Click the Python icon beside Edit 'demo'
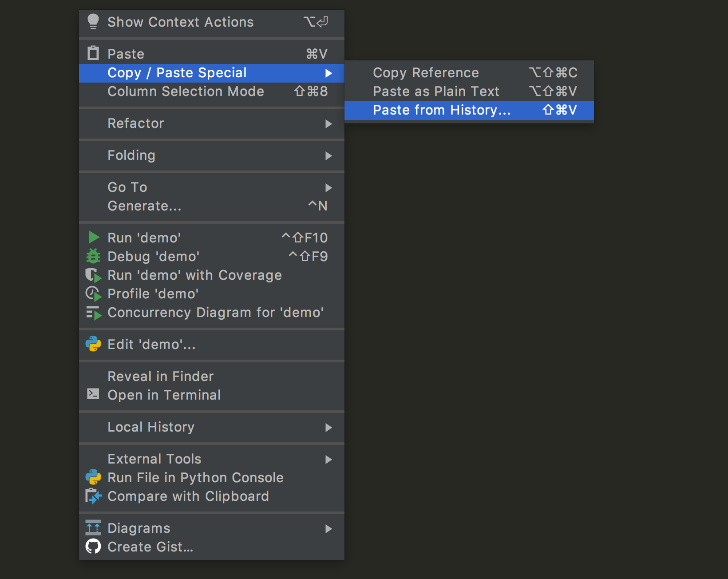The image size is (728, 579). [93, 344]
